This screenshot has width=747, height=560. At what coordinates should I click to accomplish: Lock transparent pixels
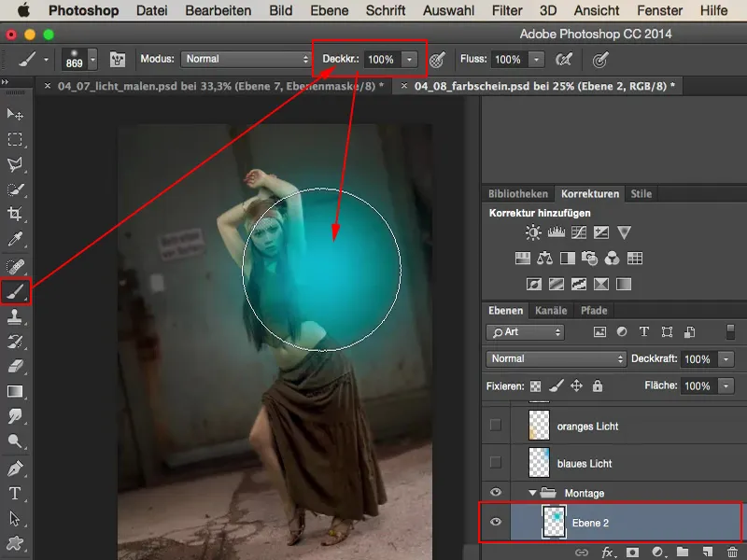[535, 386]
